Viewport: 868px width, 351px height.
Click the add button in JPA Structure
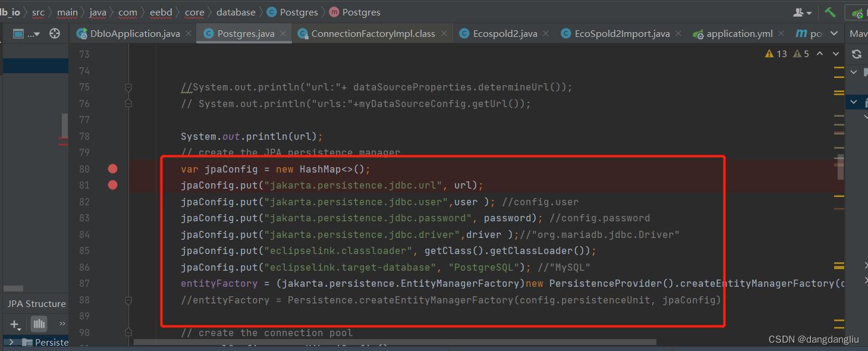click(x=15, y=324)
